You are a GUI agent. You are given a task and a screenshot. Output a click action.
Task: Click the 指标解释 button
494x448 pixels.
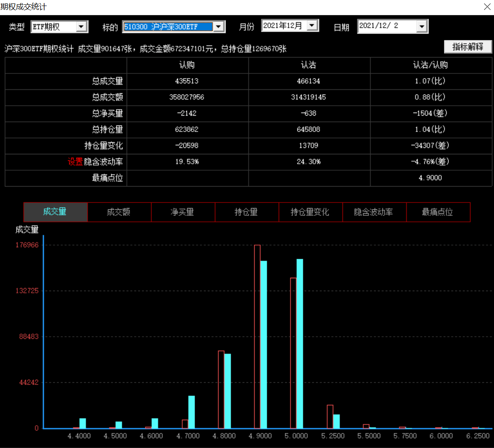click(467, 47)
